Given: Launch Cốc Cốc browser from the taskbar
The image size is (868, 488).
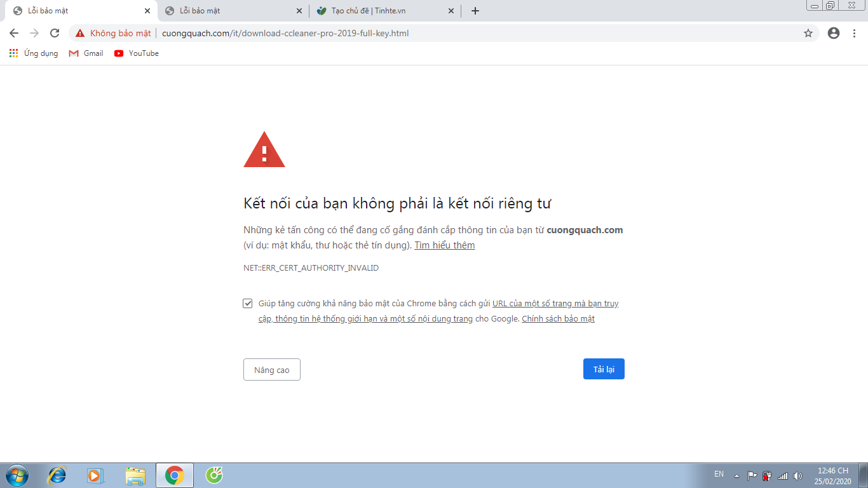Looking at the screenshot, I should (215, 475).
